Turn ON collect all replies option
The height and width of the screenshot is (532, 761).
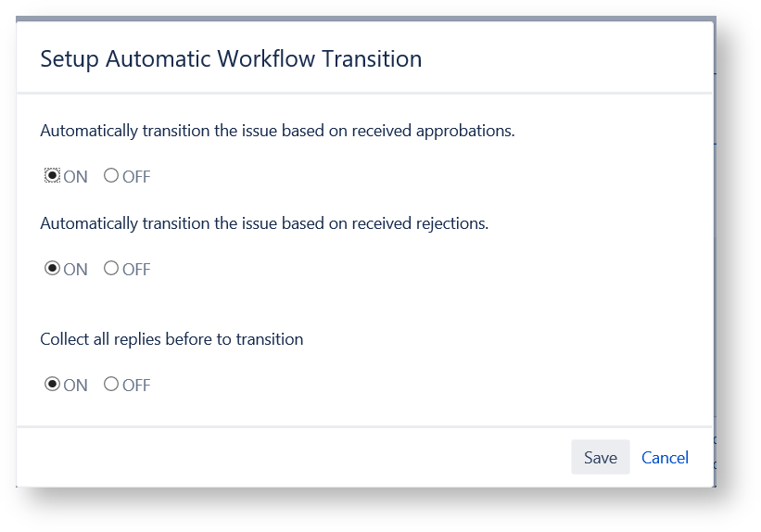pyautogui.click(x=53, y=385)
